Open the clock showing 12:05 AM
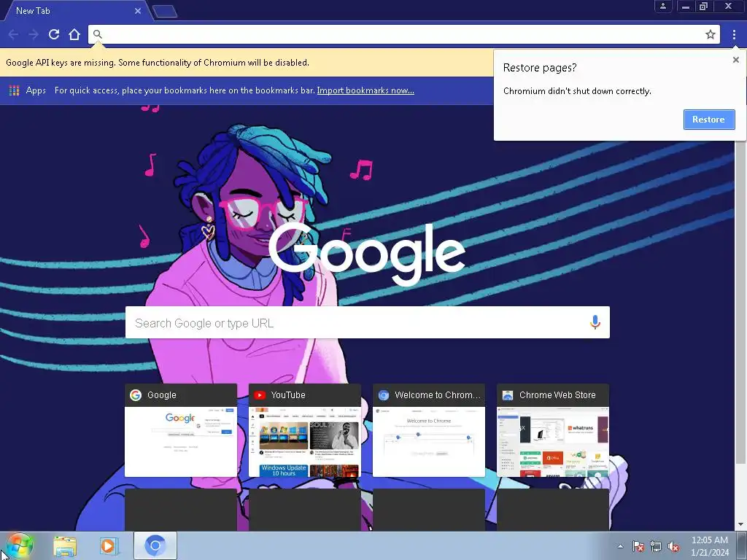This screenshot has width=747, height=560. coord(709,546)
